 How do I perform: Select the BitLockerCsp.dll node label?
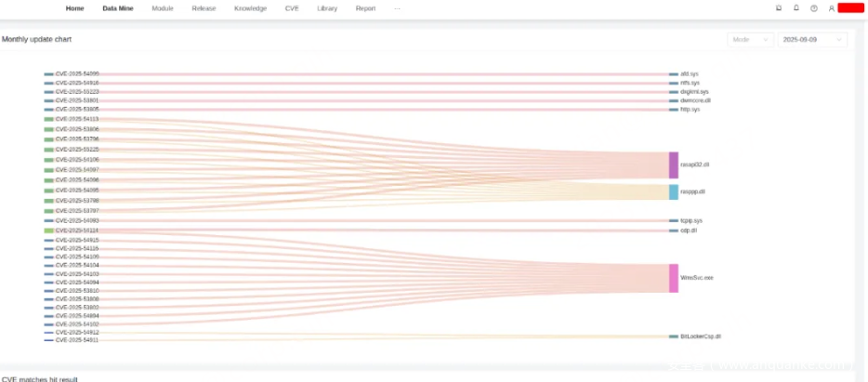tap(701, 336)
